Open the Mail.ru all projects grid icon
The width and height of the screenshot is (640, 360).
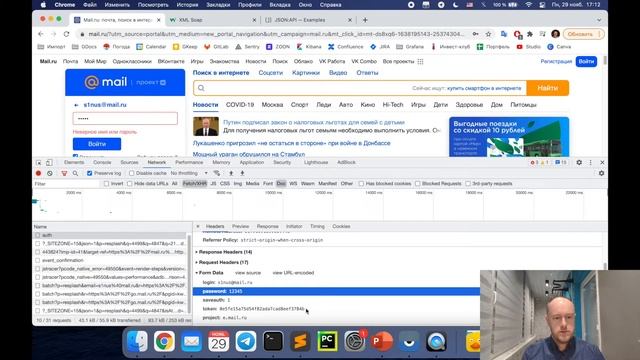420,61
